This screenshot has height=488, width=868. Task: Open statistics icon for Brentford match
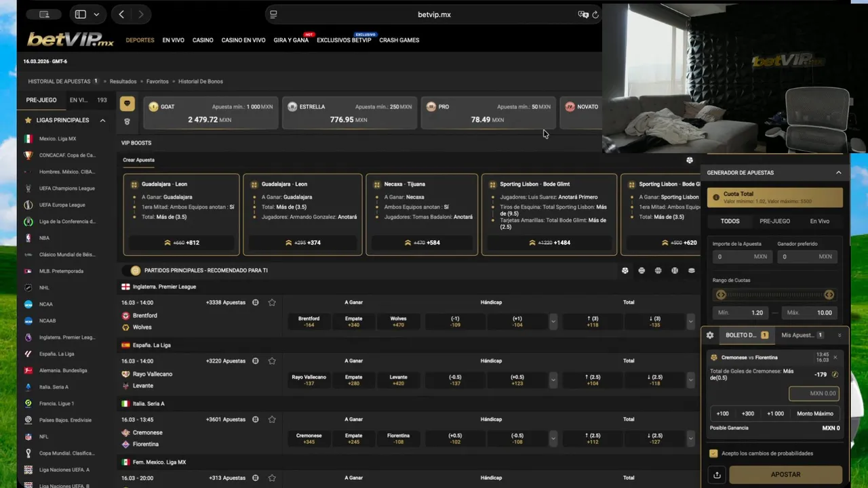point(256,302)
